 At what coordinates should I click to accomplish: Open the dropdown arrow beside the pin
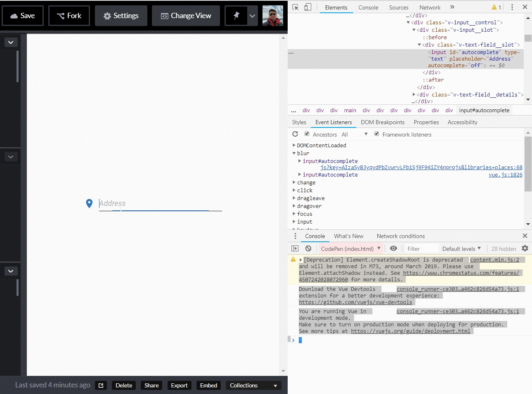pyautogui.click(x=253, y=16)
